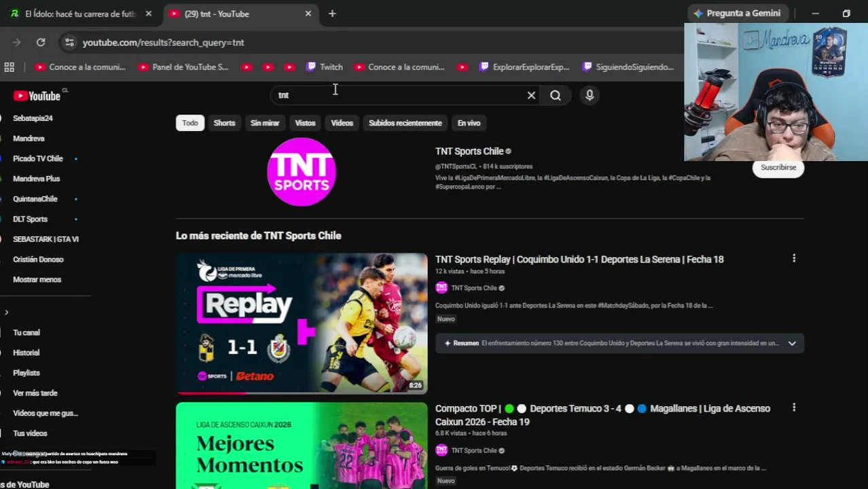Image resolution: width=868 pixels, height=489 pixels.
Task: Open DLT Sports subscription
Action: [x=31, y=219]
